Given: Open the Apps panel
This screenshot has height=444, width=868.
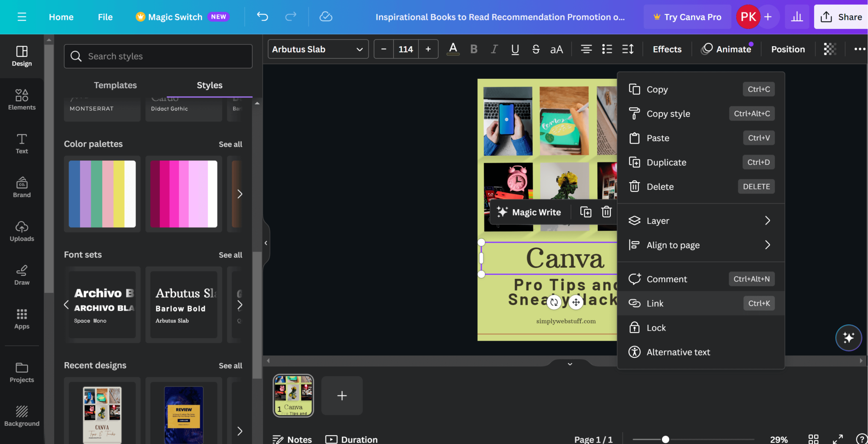Looking at the screenshot, I should [x=22, y=318].
